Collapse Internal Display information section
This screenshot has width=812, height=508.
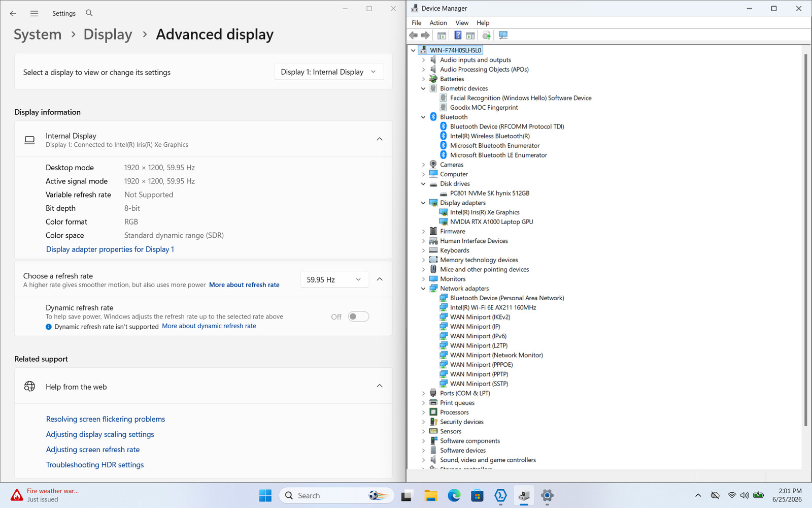click(380, 139)
